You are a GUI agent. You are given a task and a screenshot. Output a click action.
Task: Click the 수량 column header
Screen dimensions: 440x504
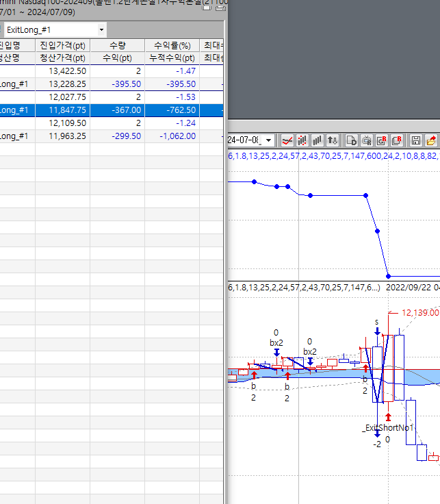118,45
